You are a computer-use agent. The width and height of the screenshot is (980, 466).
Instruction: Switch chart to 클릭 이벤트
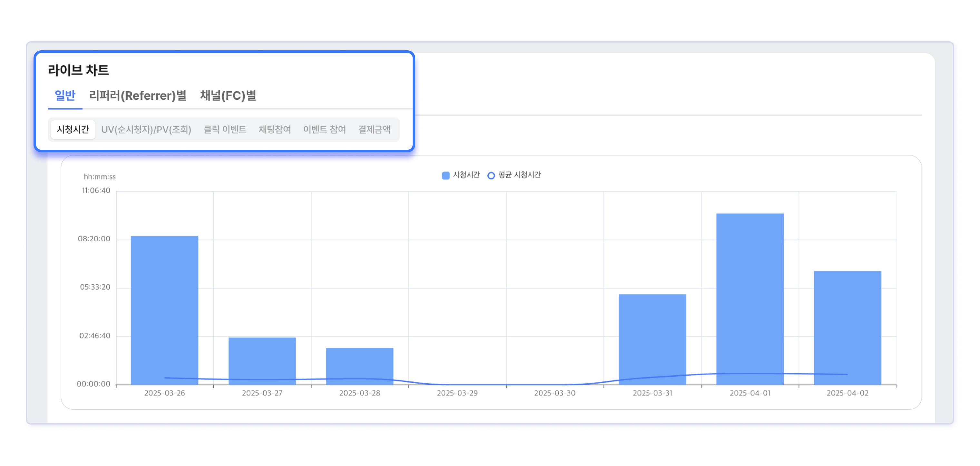(225, 129)
